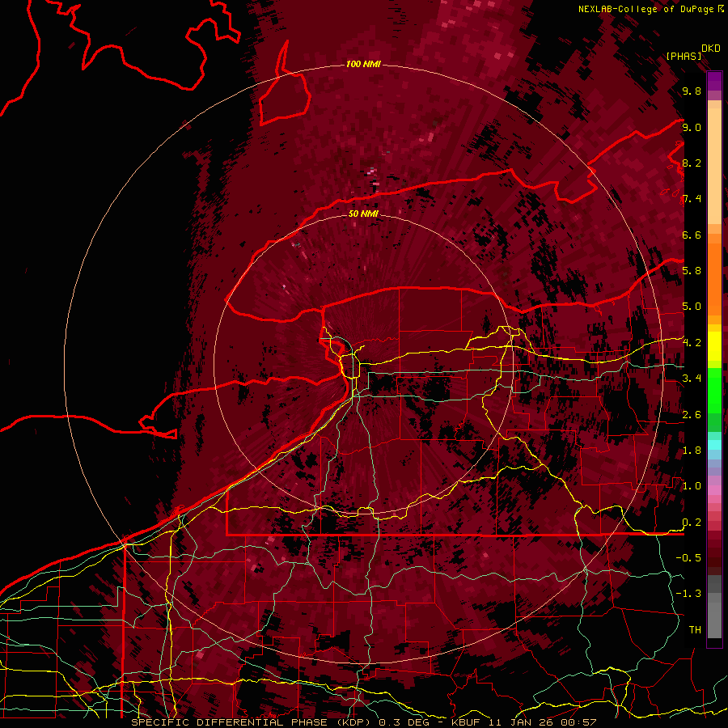The image size is (728, 728).
Task: Click the 0.2 color scale value
Action: tap(692, 523)
